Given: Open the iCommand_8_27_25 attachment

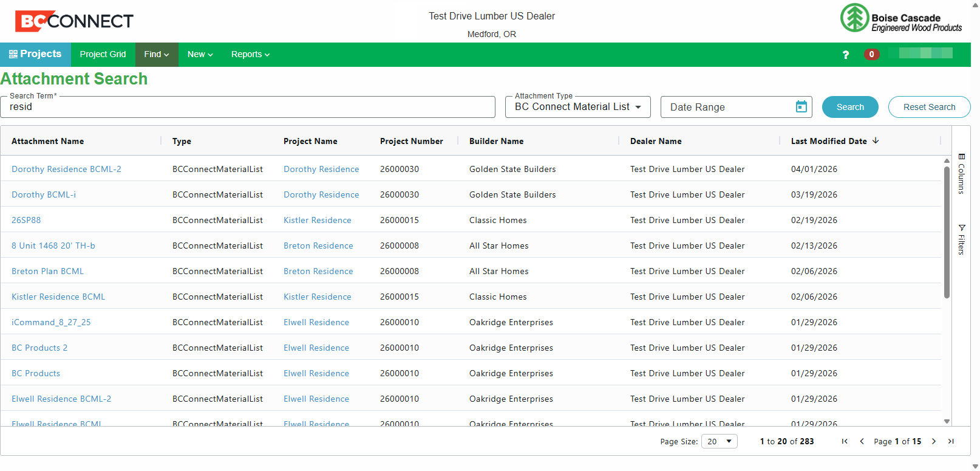Looking at the screenshot, I should click(51, 322).
